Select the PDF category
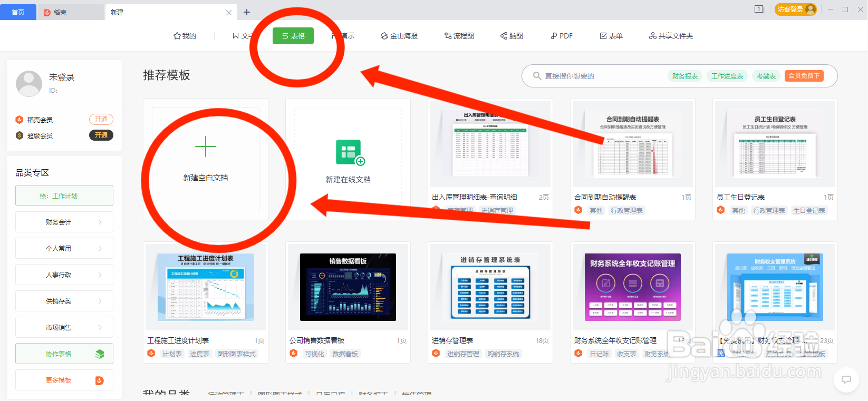868x401 pixels. click(x=562, y=36)
